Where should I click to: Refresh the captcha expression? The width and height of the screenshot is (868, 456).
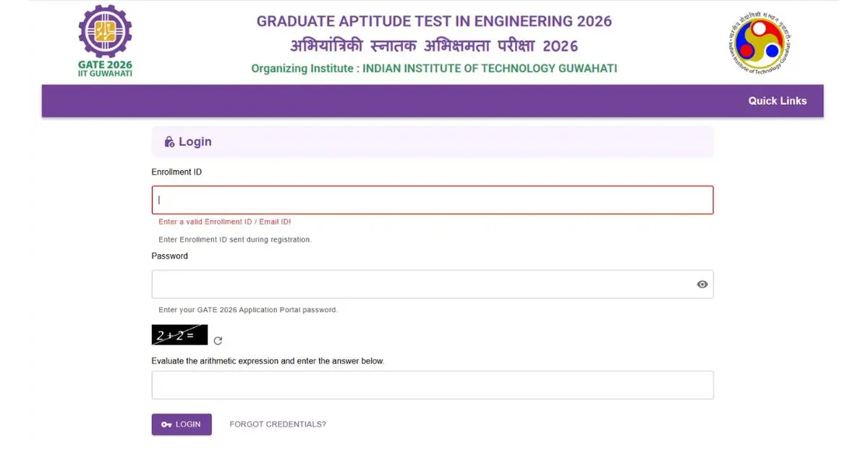point(218,340)
